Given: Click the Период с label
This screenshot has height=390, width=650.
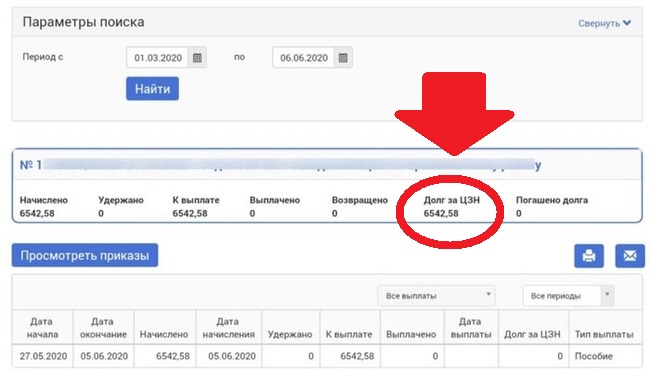Looking at the screenshot, I should click(43, 57).
